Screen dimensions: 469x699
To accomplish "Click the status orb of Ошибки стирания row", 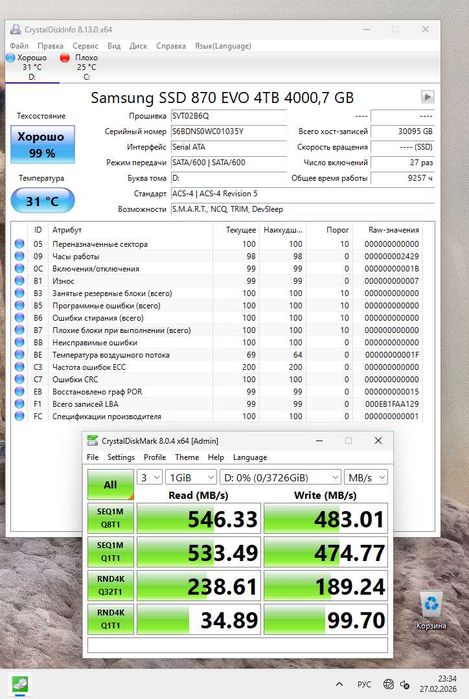I will (x=19, y=318).
